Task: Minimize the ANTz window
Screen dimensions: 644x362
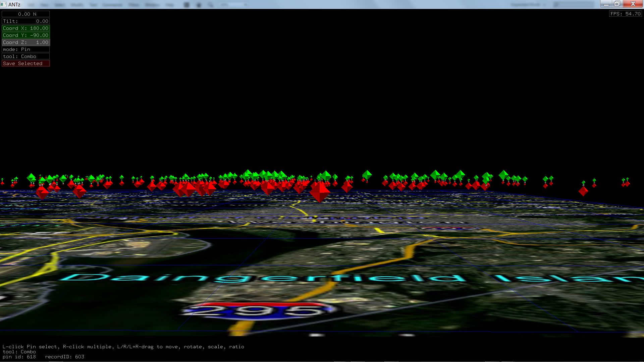Action: [x=606, y=4]
